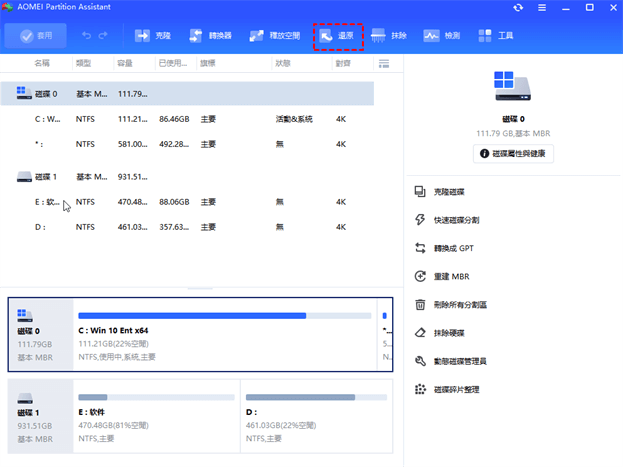The width and height of the screenshot is (623, 467).
Task: Click the 磁碟 1 icon in list row
Action: coord(24,176)
